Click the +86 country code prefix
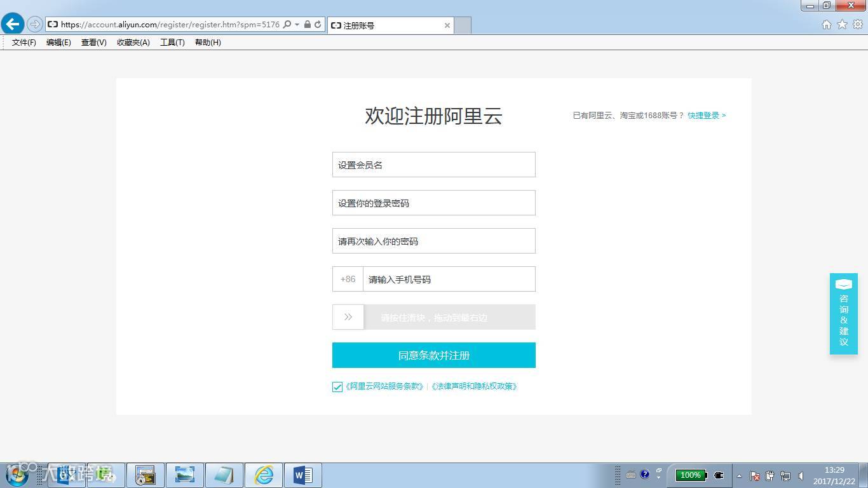The image size is (868, 488). pos(348,279)
